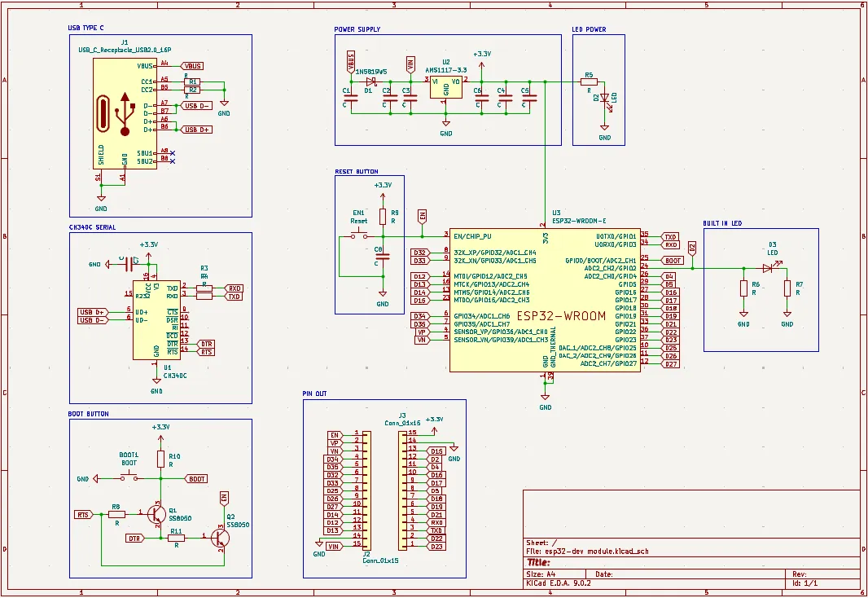The width and height of the screenshot is (868, 598).
Task: Select the BOOT label on GPIO0 pin
Action: pos(673,261)
